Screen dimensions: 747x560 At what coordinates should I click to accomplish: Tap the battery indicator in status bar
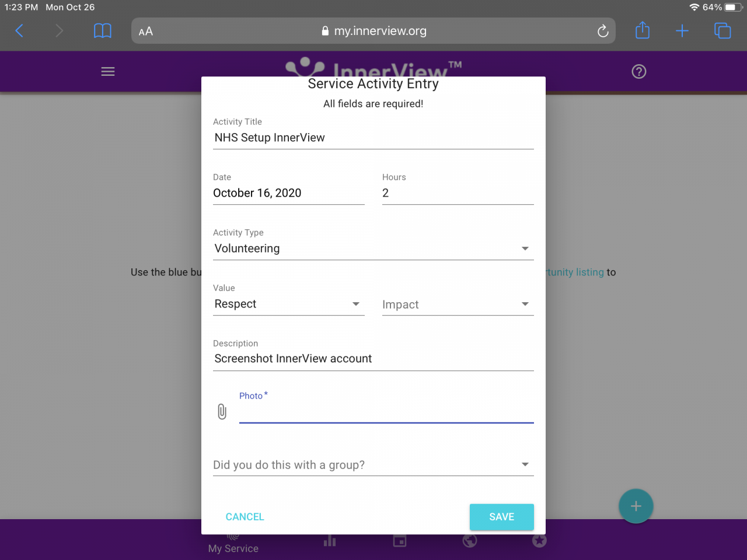734,8
